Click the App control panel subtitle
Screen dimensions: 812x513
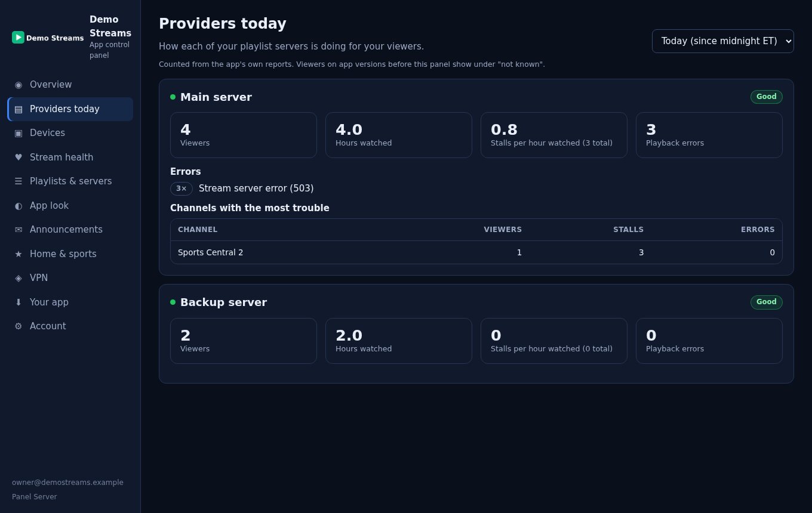click(x=109, y=50)
